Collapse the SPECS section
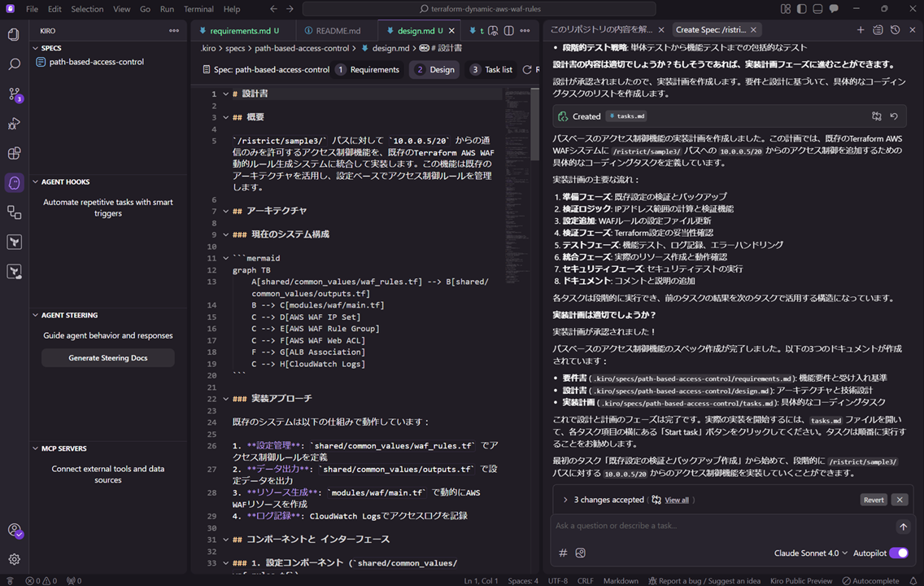Viewport: 924px width, 586px height. point(35,48)
